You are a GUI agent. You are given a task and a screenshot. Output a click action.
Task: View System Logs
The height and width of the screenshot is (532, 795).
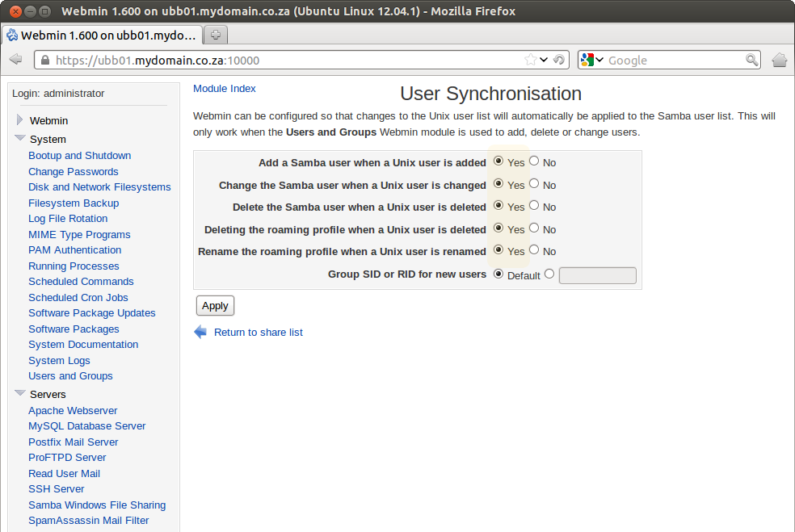pyautogui.click(x=59, y=360)
